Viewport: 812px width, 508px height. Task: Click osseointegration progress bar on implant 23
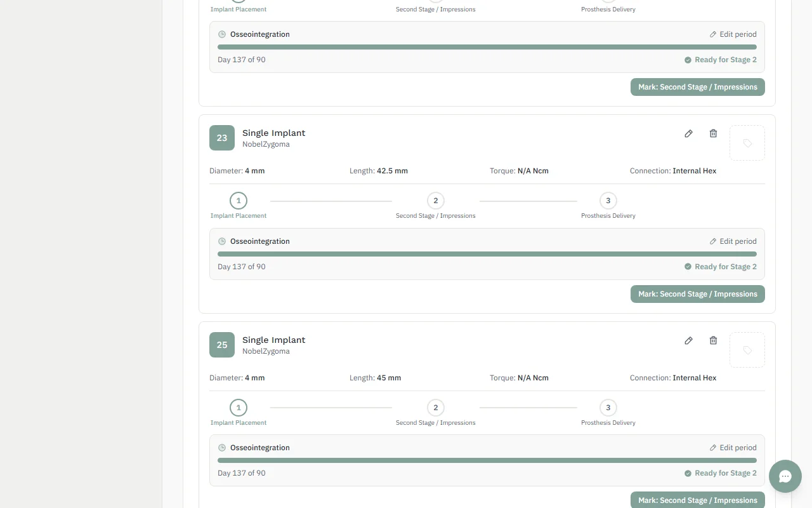tap(487, 254)
